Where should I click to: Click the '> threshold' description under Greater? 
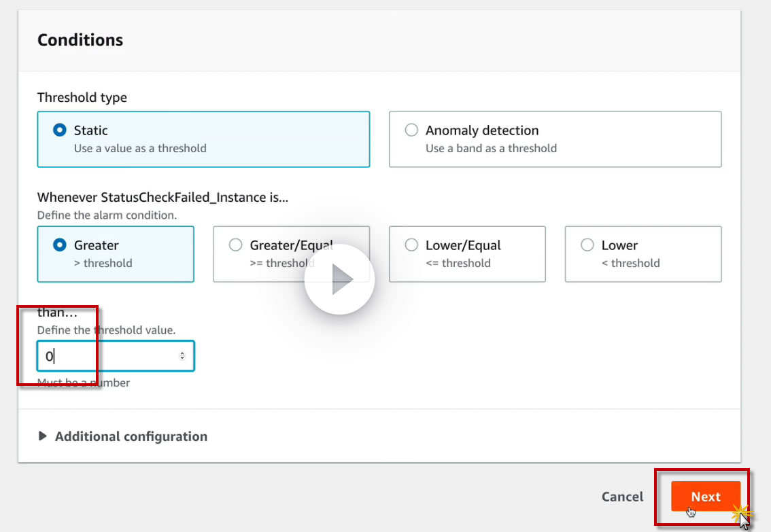(x=103, y=263)
